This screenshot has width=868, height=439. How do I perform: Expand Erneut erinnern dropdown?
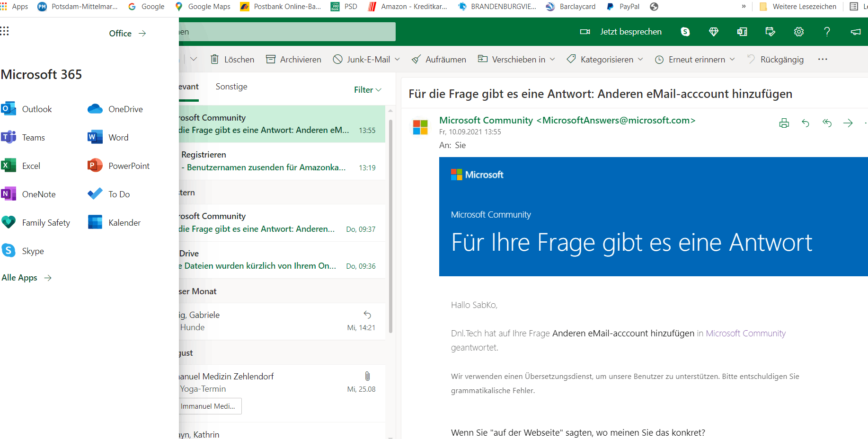point(732,59)
